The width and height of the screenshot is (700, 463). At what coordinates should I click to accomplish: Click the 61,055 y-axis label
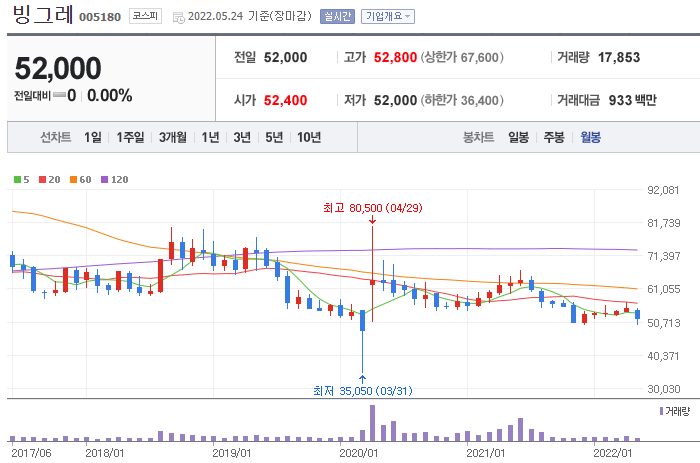coord(663,289)
